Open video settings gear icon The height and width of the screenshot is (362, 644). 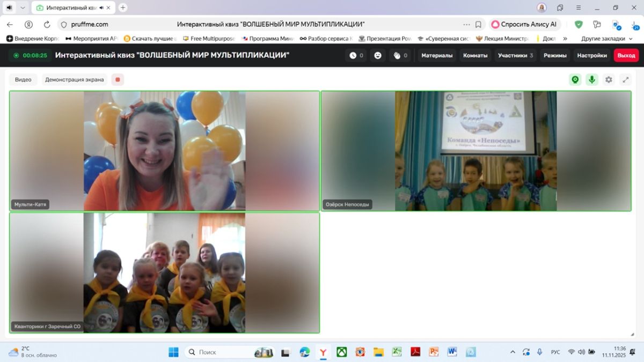[x=609, y=79]
